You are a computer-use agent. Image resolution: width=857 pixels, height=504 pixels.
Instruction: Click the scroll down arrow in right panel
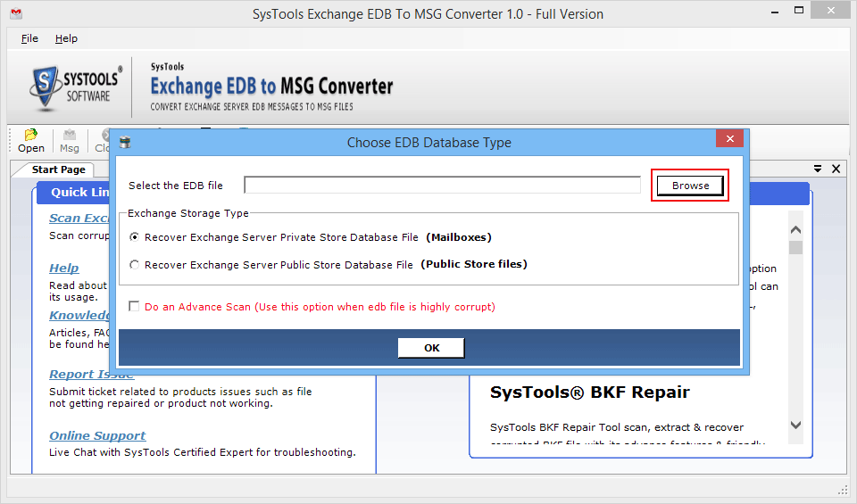(795, 425)
